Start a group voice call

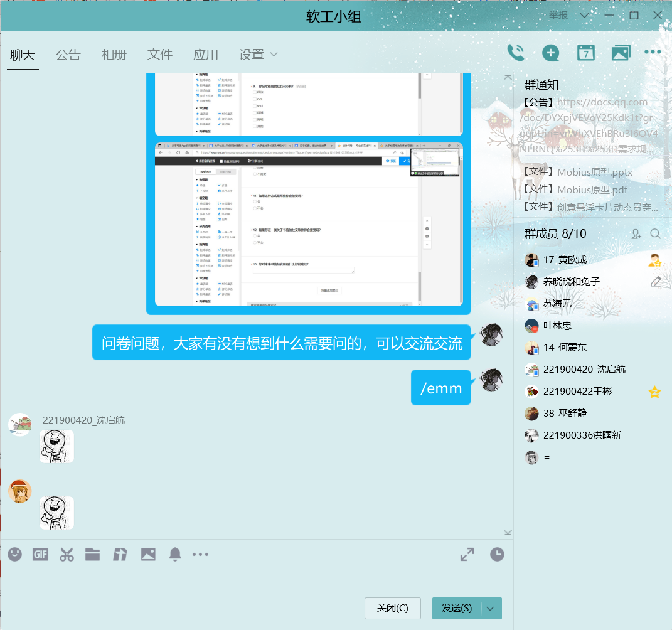point(516,53)
